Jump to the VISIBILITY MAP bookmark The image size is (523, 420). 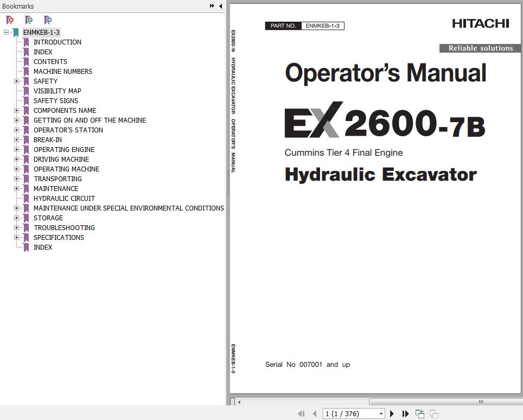pos(57,91)
